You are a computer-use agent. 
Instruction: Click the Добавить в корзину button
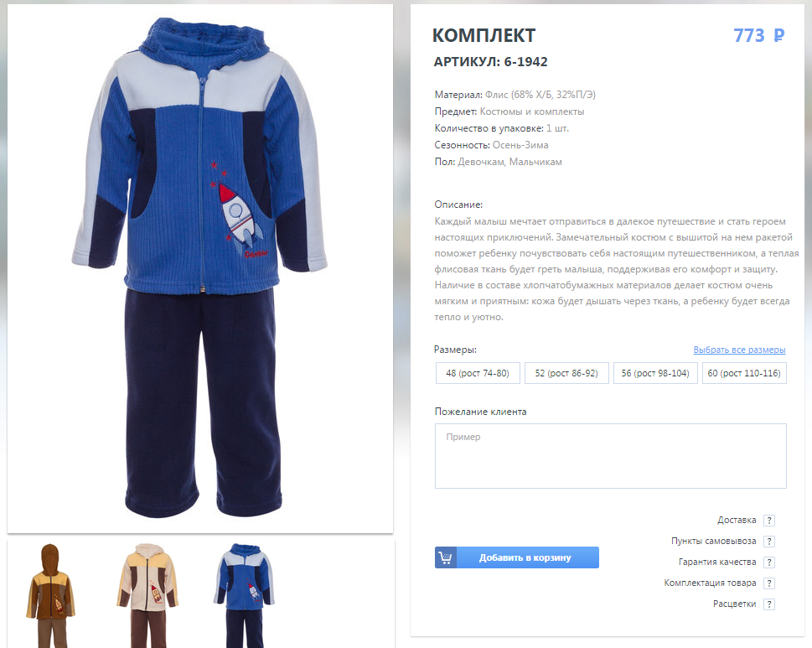[x=517, y=557]
